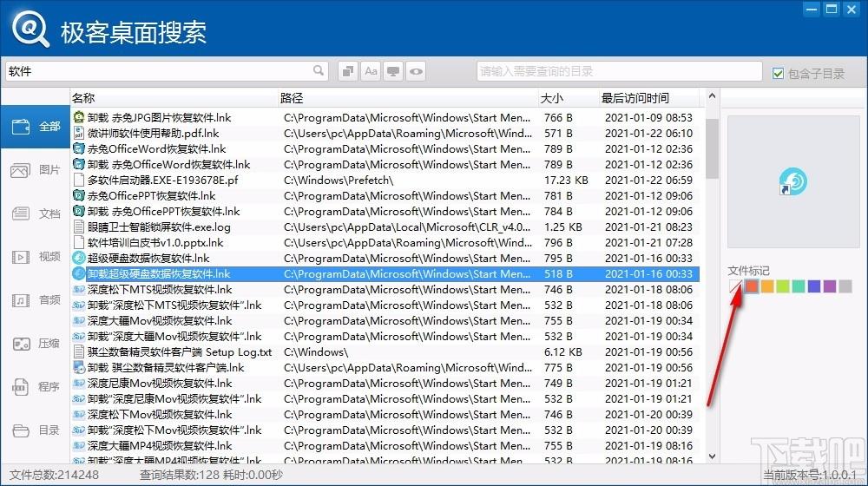
Task: Click path C:\Windows\Prefetch\ cell
Action: click(x=339, y=180)
